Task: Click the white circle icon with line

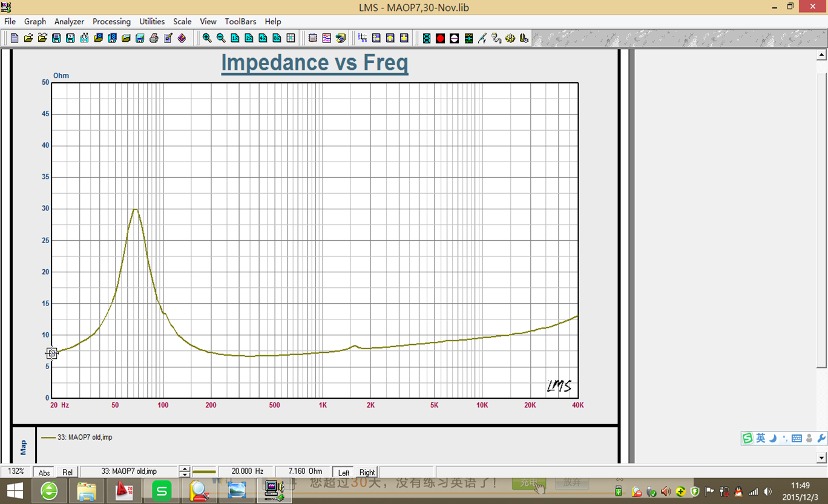Action: pyautogui.click(x=455, y=38)
